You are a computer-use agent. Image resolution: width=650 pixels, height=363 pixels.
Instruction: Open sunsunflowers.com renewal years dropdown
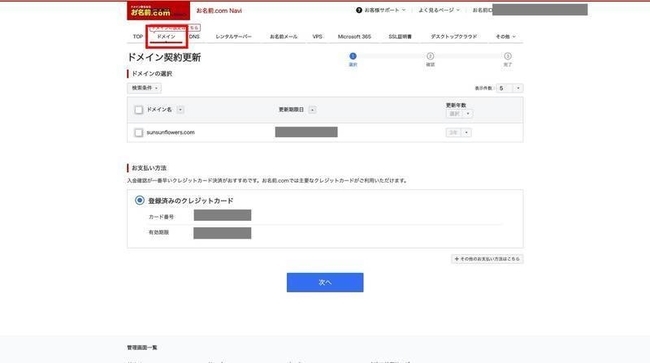pos(458,133)
